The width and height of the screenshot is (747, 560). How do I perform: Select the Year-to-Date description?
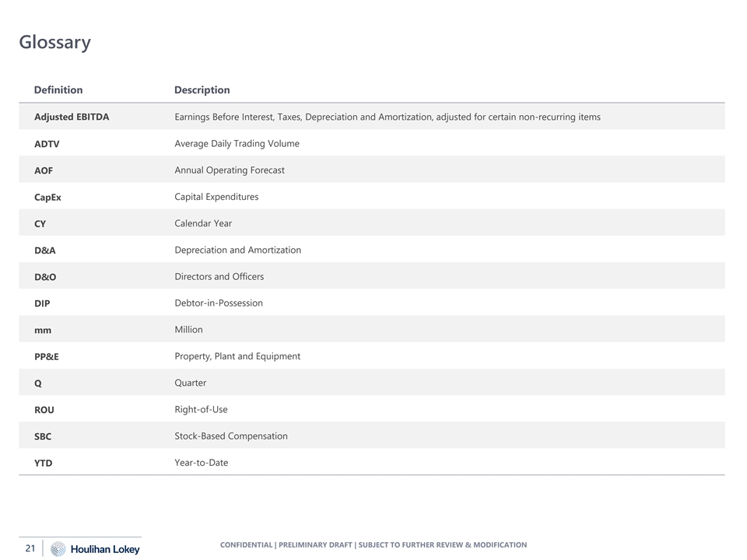[x=202, y=463]
